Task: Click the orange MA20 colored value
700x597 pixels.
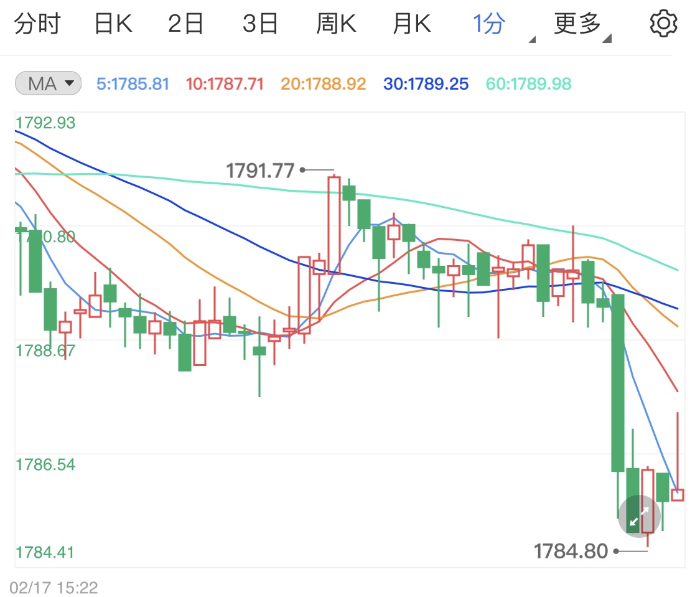Action: pos(323,83)
